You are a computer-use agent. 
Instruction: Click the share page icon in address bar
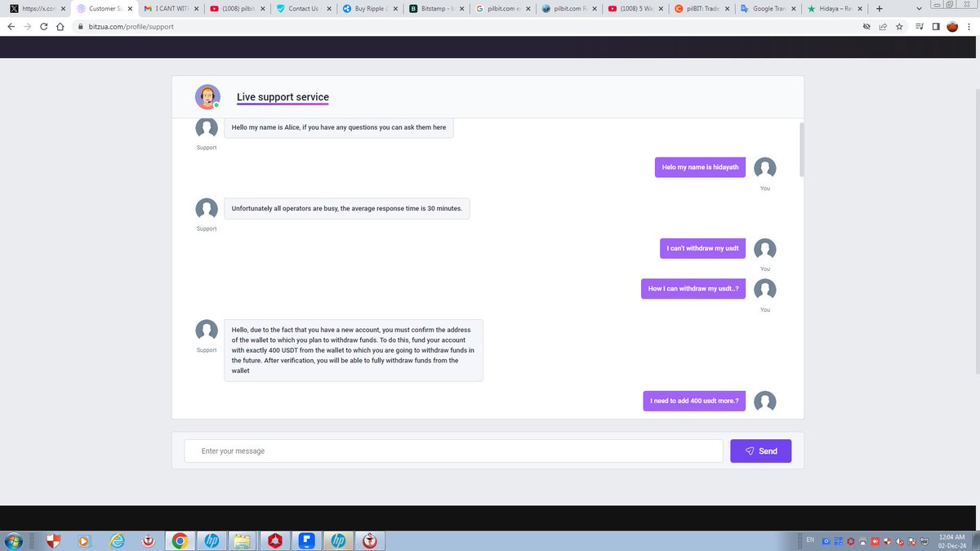(x=883, y=26)
